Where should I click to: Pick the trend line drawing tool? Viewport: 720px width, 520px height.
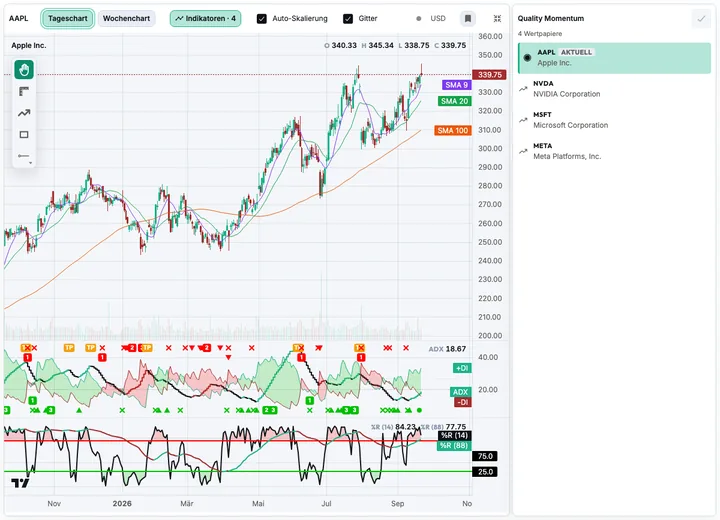[x=24, y=113]
